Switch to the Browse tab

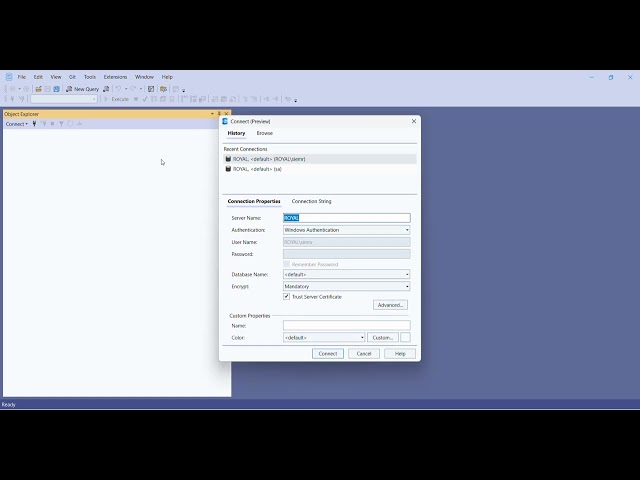[x=264, y=133]
